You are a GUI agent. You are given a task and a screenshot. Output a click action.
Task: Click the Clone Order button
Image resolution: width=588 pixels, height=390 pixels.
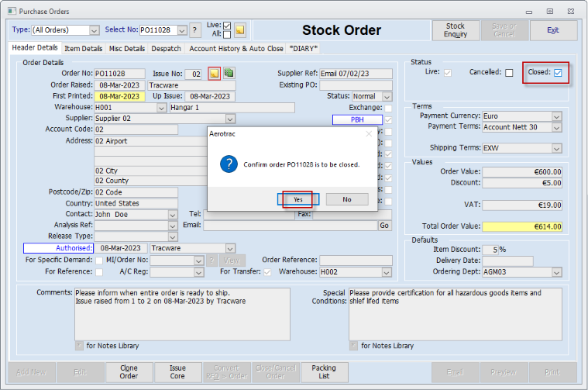click(x=129, y=372)
